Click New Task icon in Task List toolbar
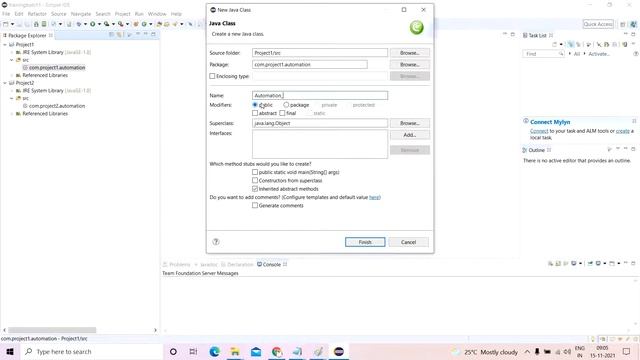 (555, 44)
